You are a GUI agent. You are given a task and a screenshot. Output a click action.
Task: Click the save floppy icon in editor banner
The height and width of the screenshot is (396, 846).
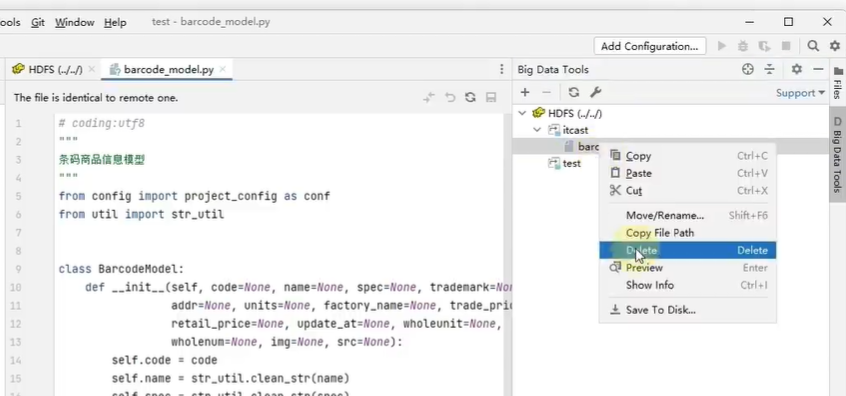point(491,97)
